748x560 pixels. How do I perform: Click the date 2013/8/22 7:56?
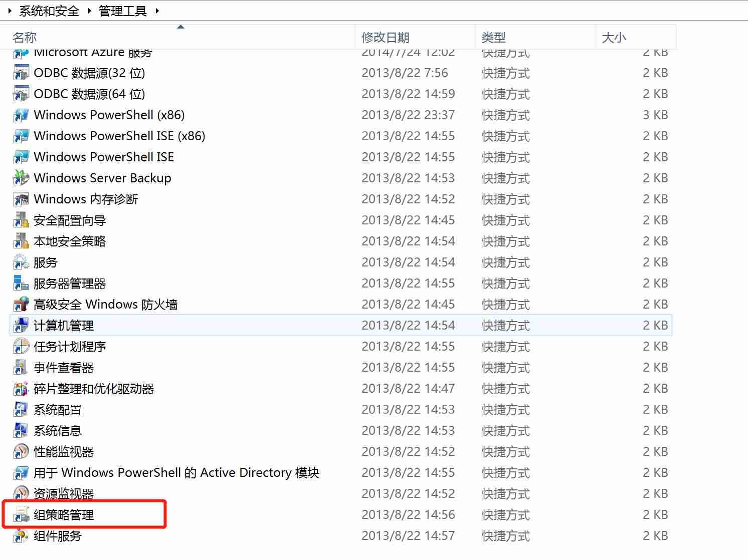click(405, 73)
